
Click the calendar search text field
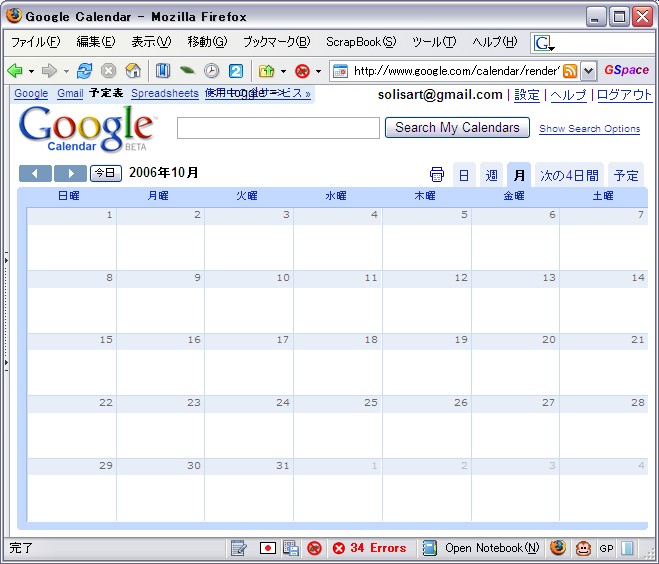[x=278, y=128]
